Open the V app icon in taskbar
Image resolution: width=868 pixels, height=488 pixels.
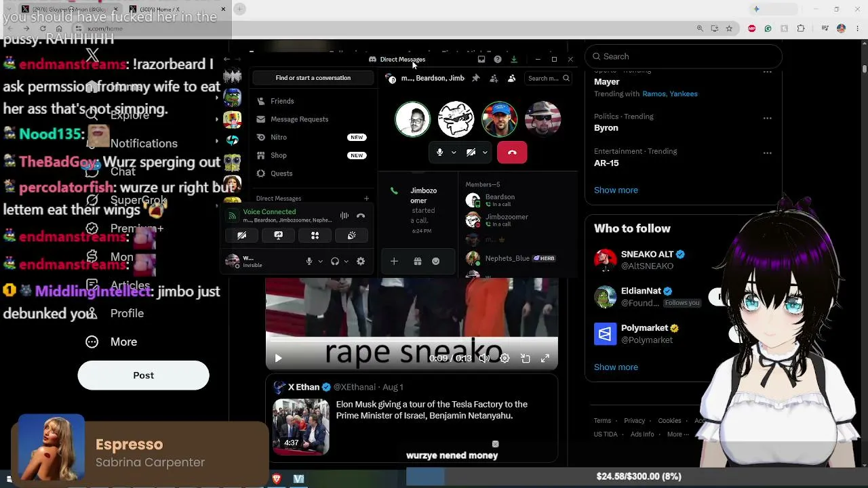click(x=298, y=479)
